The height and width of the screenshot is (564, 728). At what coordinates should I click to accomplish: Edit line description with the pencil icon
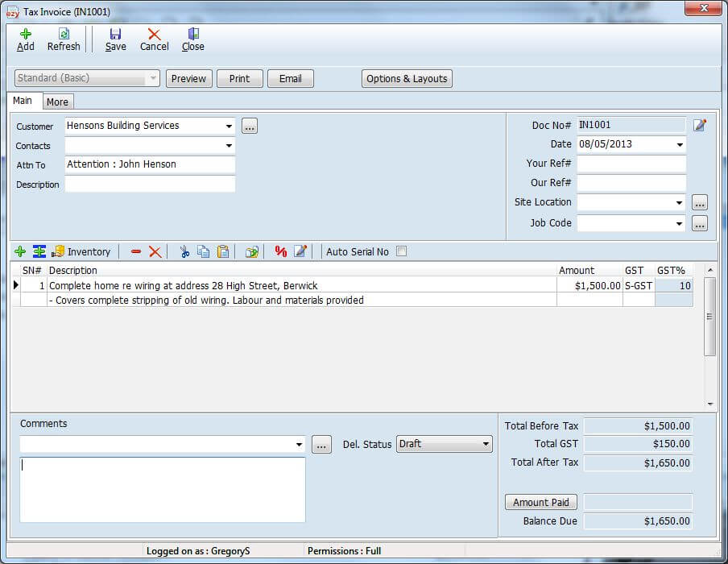300,251
